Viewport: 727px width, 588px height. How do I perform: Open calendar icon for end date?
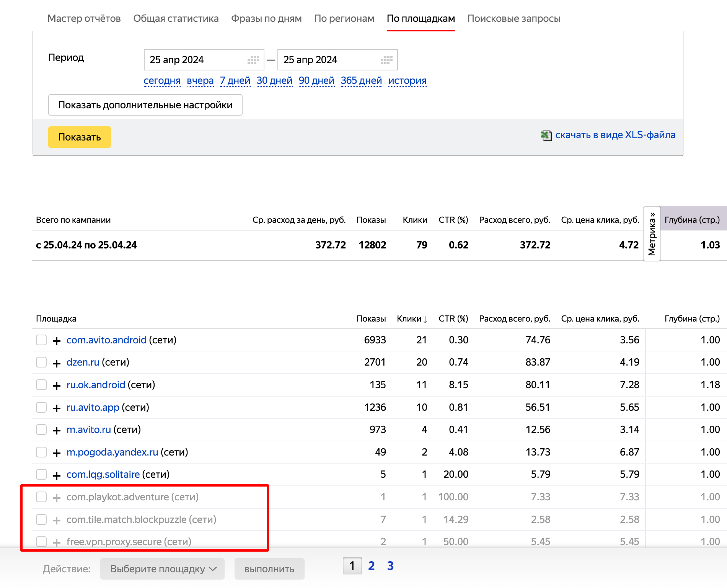click(x=386, y=60)
